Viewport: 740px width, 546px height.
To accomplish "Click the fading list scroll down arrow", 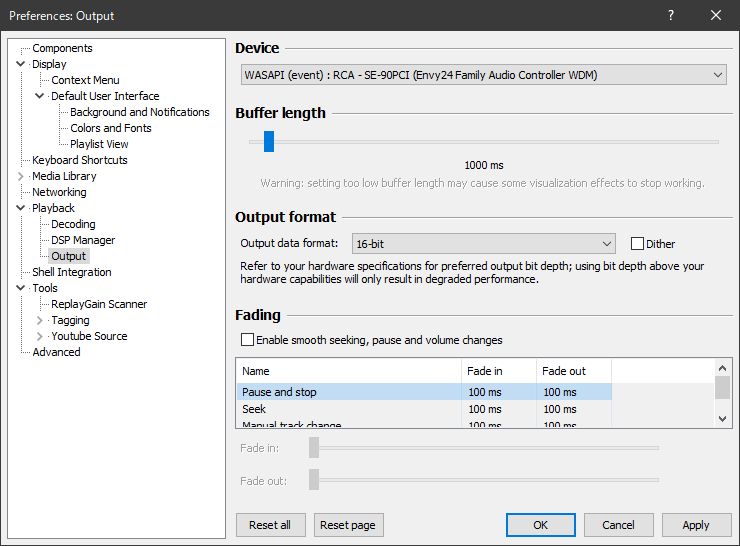I will (722, 419).
